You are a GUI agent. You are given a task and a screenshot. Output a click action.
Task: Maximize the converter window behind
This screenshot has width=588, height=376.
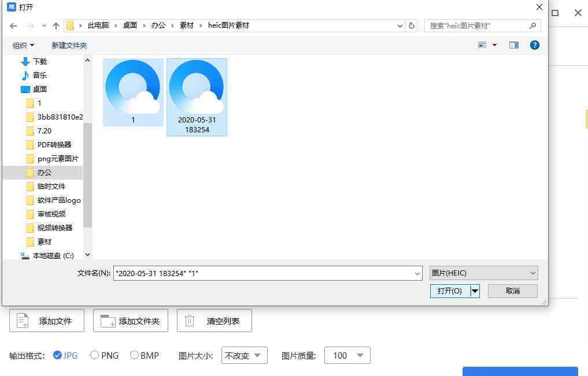[x=555, y=13]
